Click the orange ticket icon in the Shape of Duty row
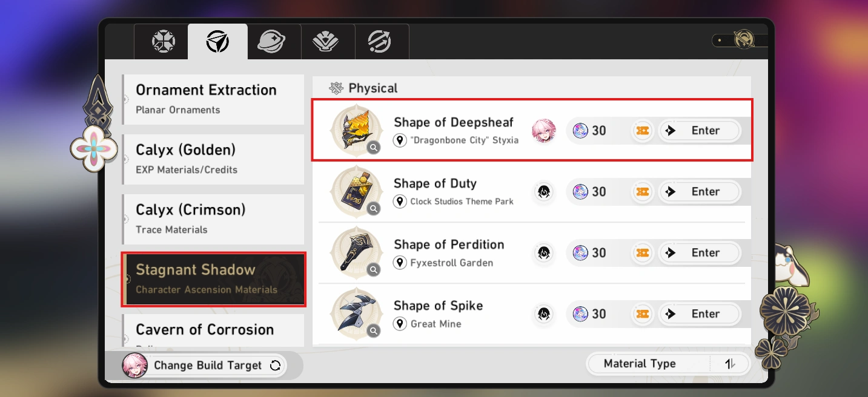Image resolution: width=868 pixels, height=397 pixels. tap(643, 192)
